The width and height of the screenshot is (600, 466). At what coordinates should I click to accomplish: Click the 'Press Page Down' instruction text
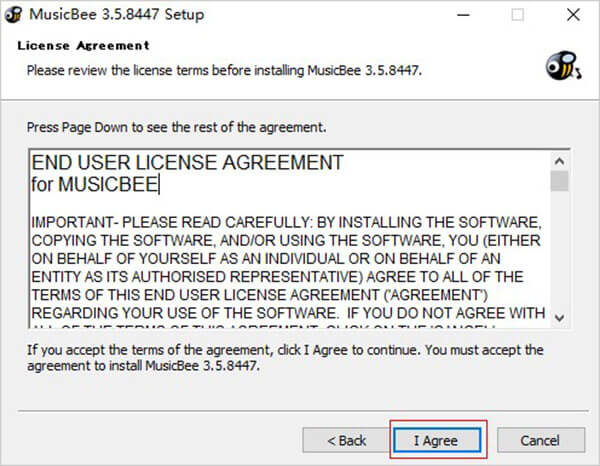[176, 127]
